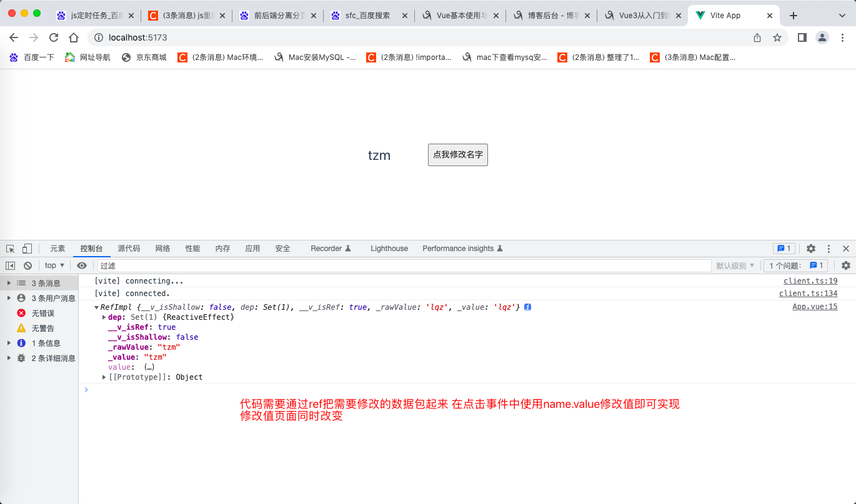This screenshot has width=856, height=504.
Task: Reload the page with refresh icon
Action: tap(54, 37)
